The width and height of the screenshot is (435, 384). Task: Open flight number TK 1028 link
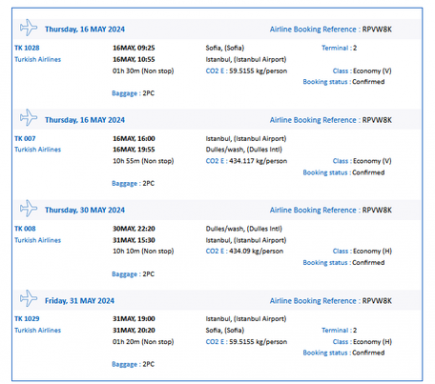coord(27,48)
